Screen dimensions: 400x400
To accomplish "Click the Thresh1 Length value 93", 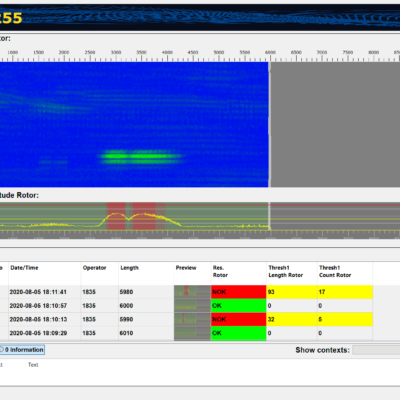I will (271, 292).
